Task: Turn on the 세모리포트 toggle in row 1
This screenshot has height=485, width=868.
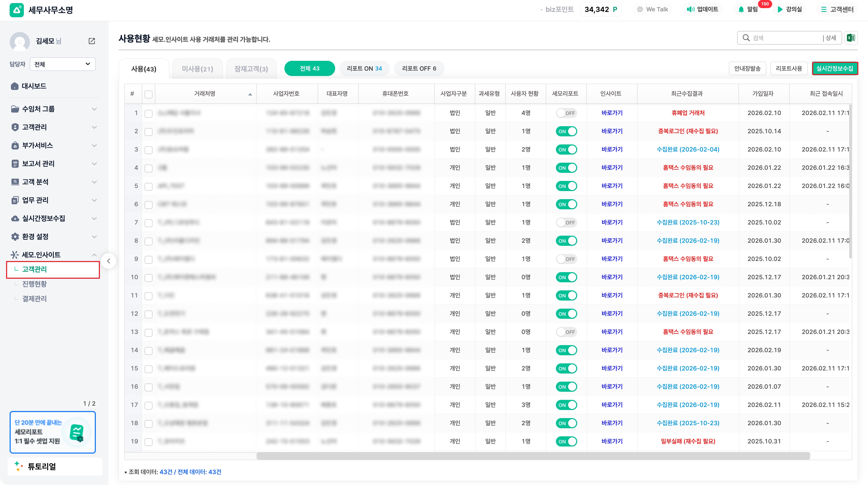Action: point(566,113)
